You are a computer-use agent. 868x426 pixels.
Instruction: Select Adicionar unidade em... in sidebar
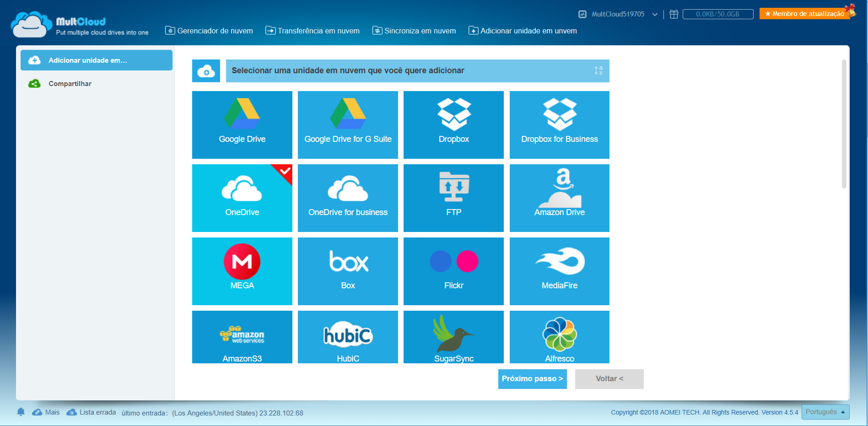[x=97, y=60]
